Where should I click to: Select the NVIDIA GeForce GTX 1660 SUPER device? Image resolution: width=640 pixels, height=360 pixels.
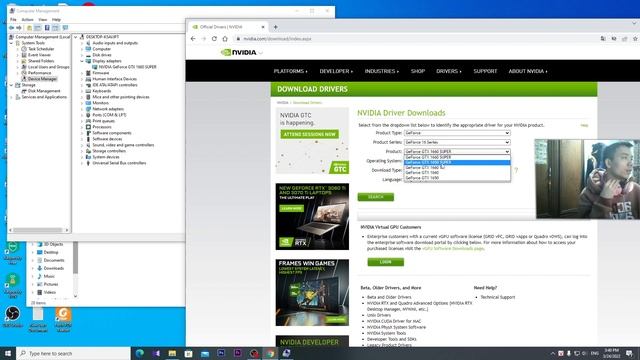[x=127, y=67]
